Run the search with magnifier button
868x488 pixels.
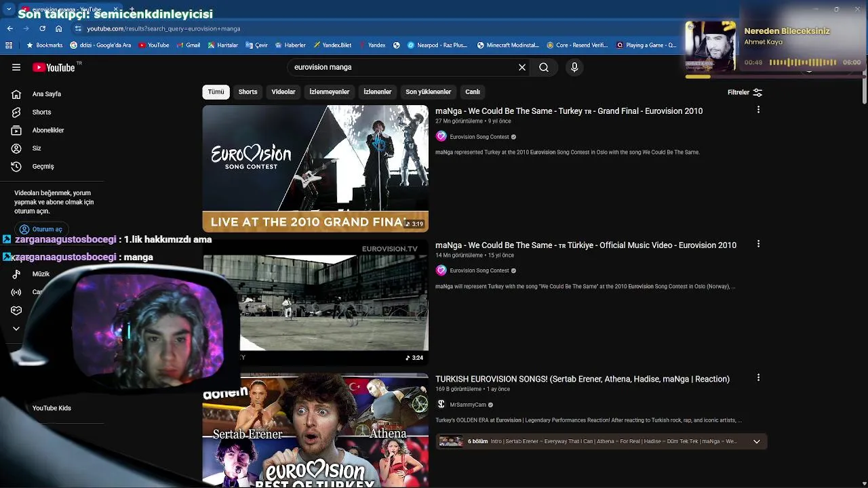pyautogui.click(x=544, y=67)
